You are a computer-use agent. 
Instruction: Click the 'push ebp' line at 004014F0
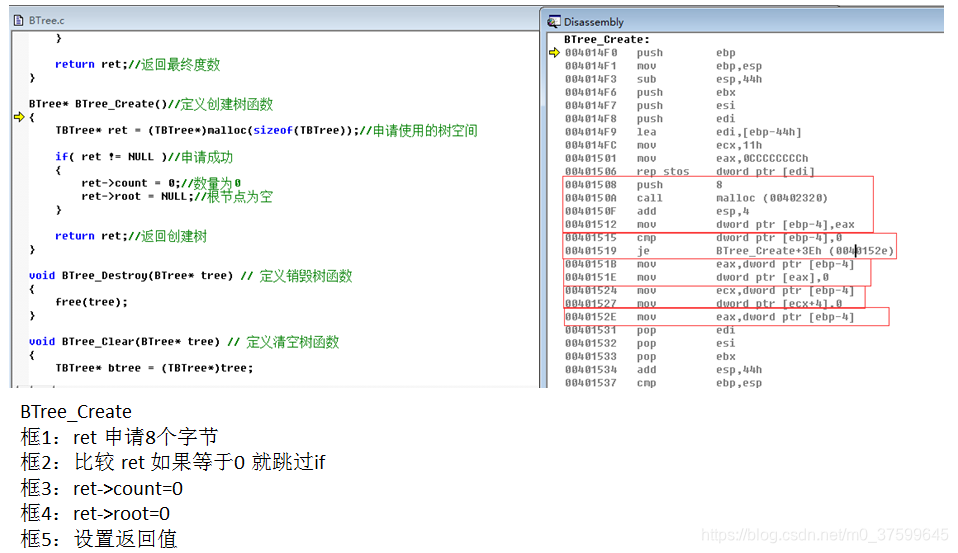point(650,53)
